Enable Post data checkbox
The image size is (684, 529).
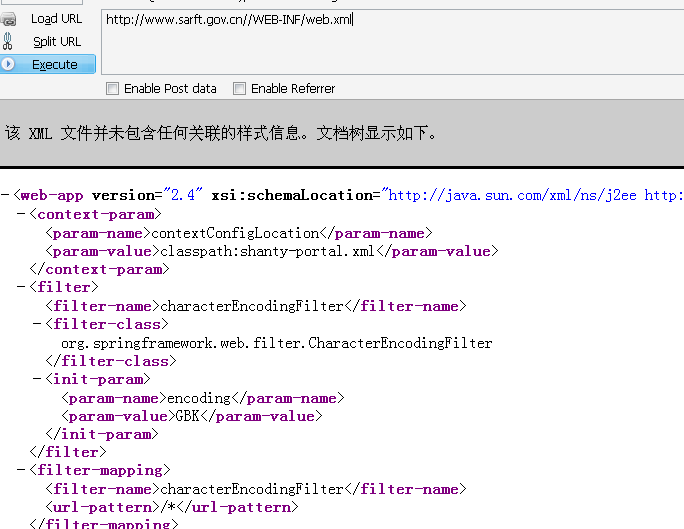point(112,89)
